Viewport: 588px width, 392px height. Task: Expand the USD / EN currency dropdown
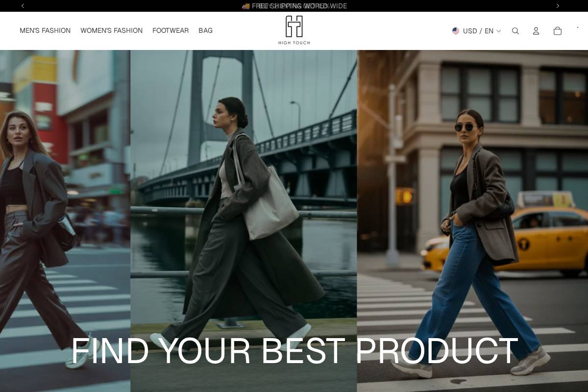click(x=498, y=31)
